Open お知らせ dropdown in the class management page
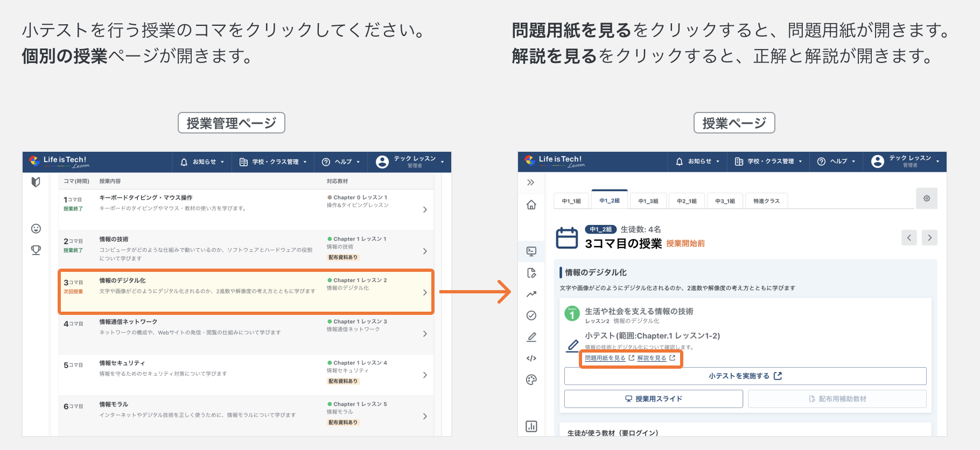Screen dimensions: 980x450 point(202,162)
